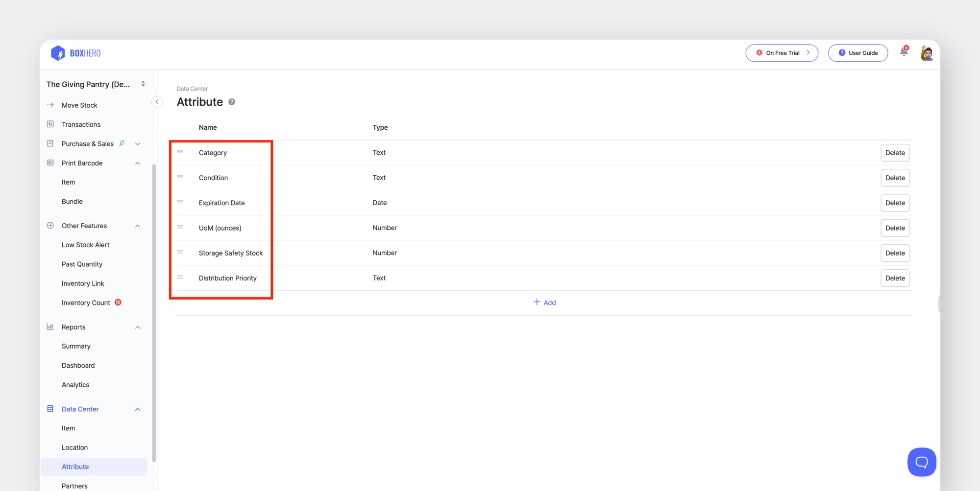
Task: Click the Data Center sidebar icon
Action: [50, 408]
